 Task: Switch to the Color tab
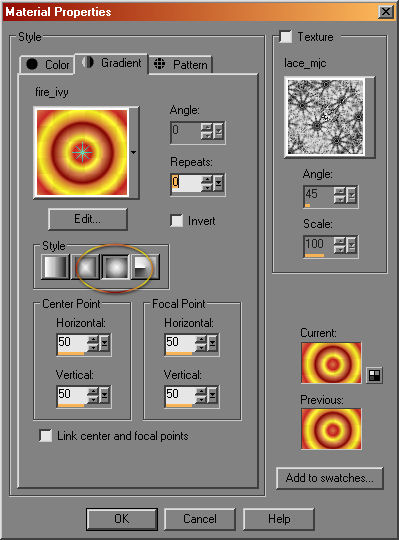pyautogui.click(x=47, y=64)
